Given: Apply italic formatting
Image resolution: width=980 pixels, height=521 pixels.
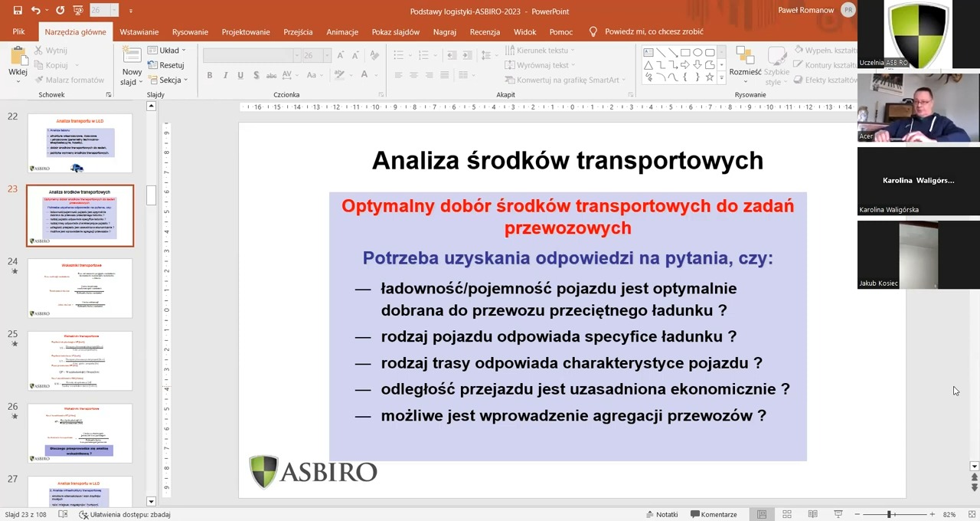Looking at the screenshot, I should tap(225, 75).
